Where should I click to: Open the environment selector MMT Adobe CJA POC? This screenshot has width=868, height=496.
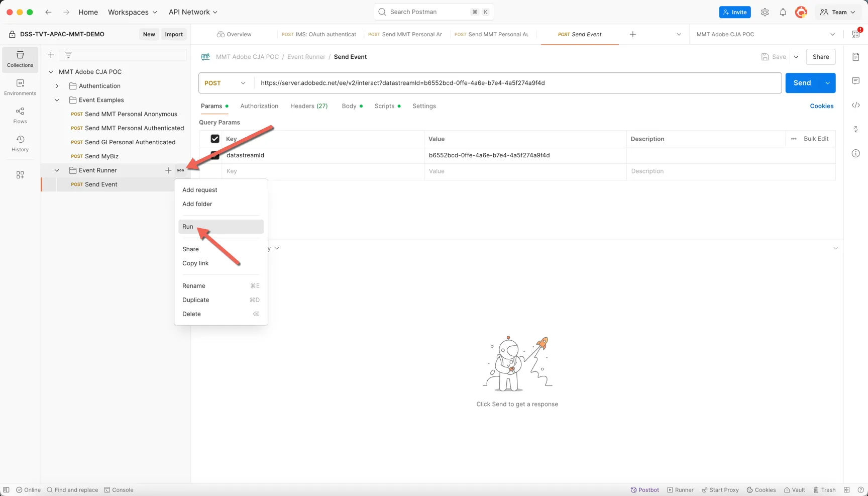click(766, 34)
